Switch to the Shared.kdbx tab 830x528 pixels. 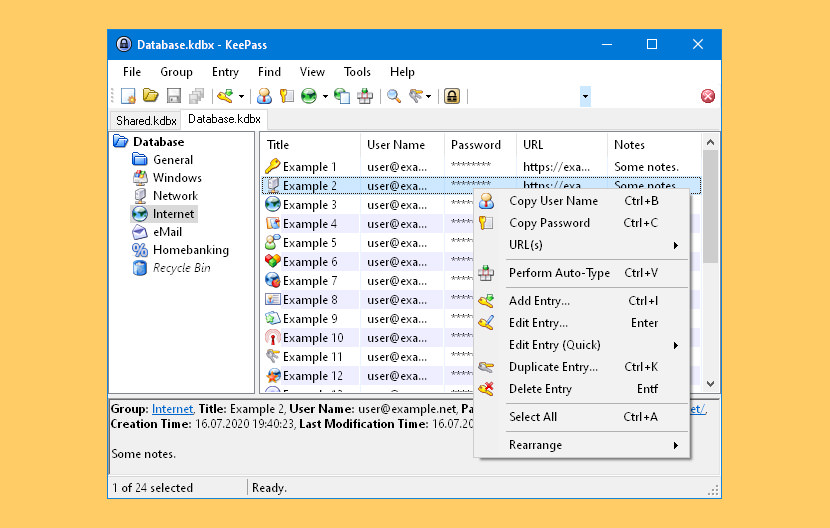point(146,120)
